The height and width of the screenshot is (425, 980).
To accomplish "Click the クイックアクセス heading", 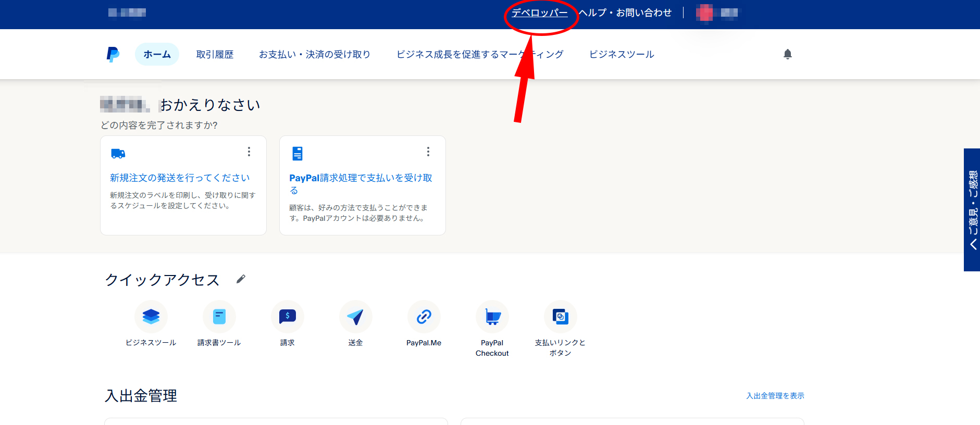I will (162, 280).
